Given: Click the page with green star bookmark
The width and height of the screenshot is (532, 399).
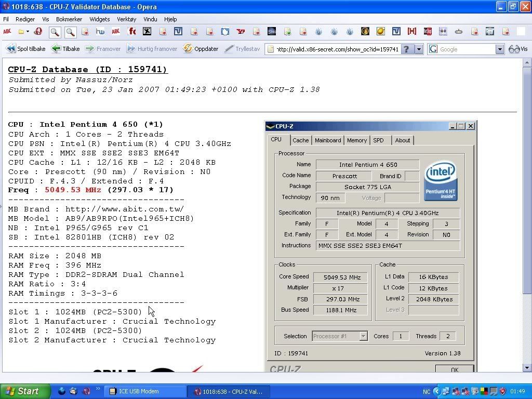Looking at the screenshot, I should (x=287, y=32).
